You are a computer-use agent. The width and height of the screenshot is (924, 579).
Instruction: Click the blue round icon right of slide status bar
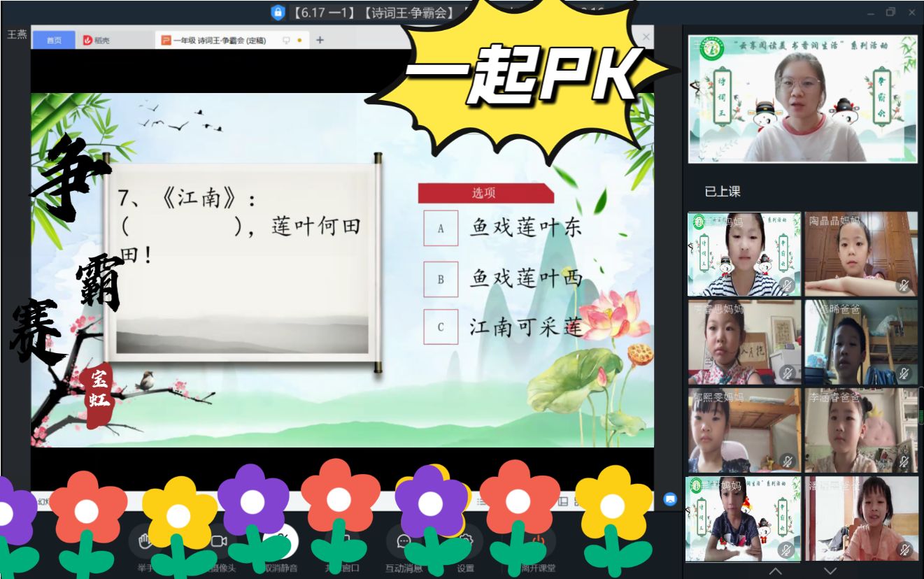(670, 499)
